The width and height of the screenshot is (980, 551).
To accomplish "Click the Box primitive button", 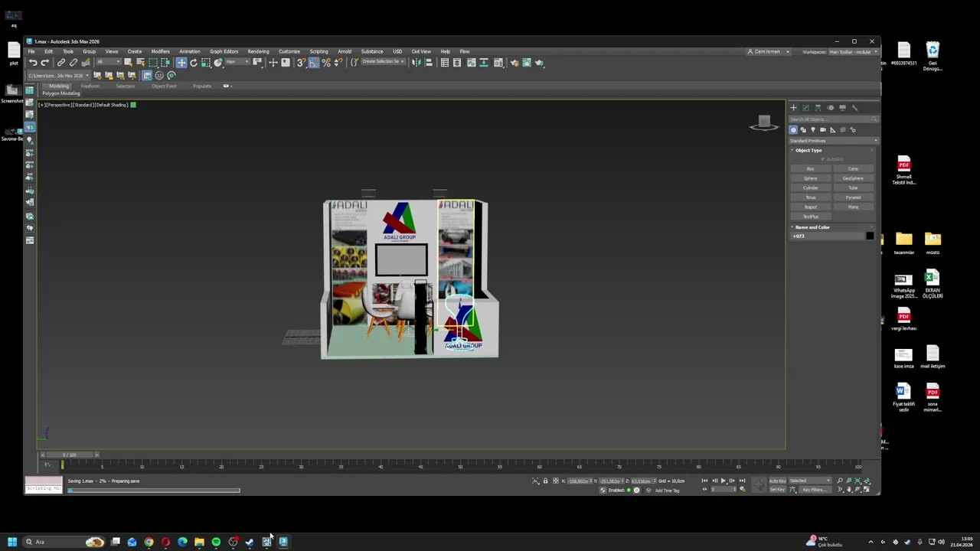I will (x=811, y=169).
